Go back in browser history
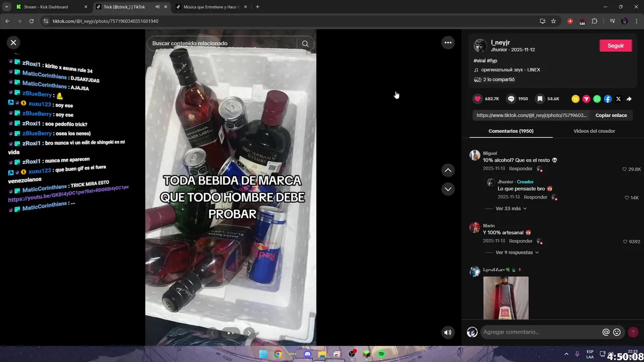 click(x=7, y=21)
